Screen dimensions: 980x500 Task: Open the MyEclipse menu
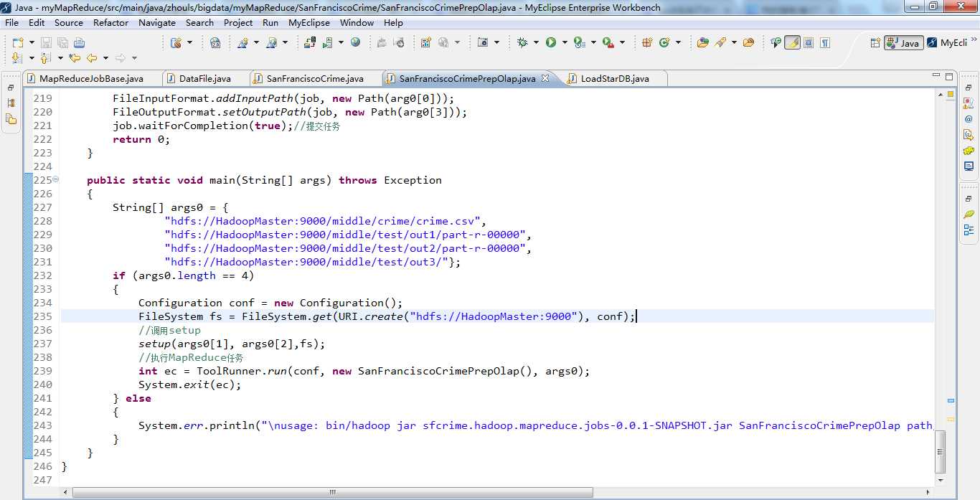pos(309,22)
